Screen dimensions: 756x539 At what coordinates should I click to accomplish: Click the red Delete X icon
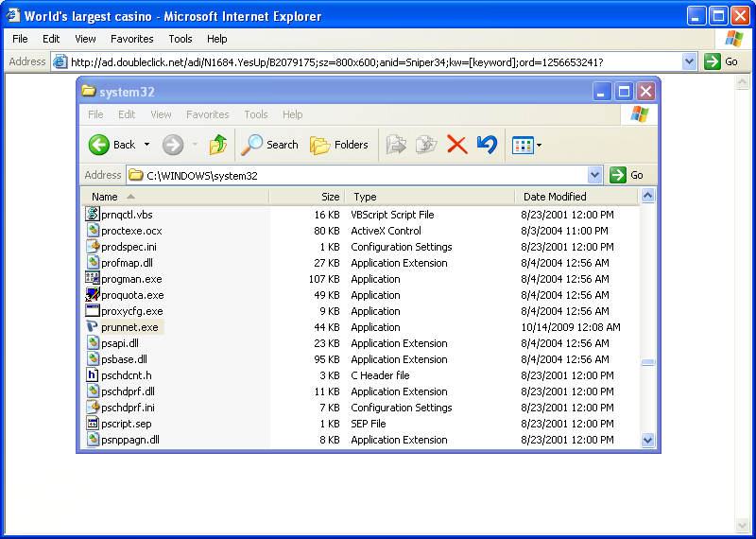(457, 145)
